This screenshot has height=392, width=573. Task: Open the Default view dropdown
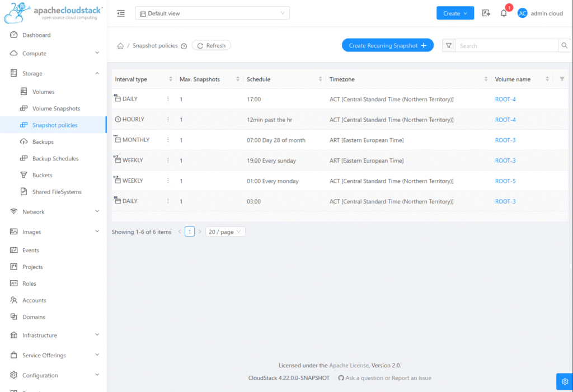[x=213, y=13]
